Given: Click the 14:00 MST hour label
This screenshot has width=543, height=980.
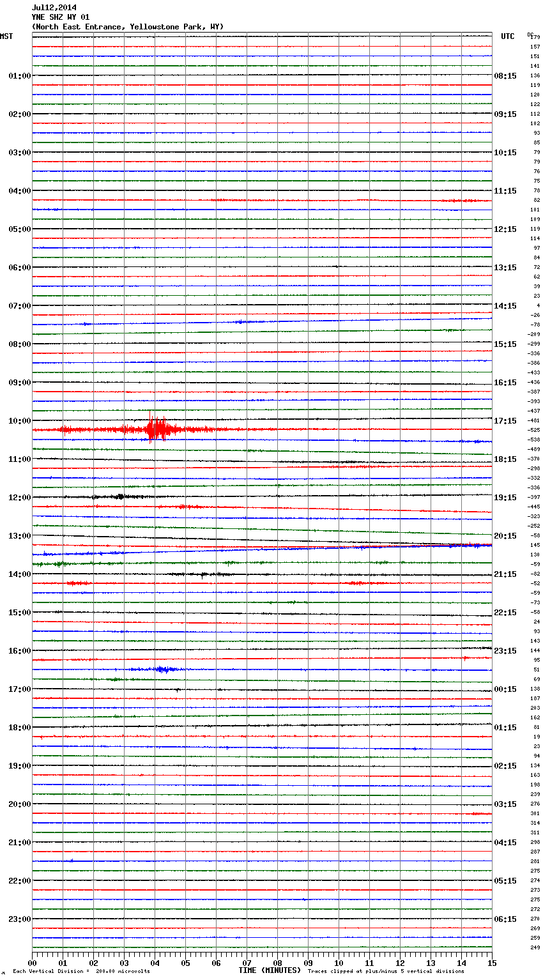Looking at the screenshot, I should (20, 574).
